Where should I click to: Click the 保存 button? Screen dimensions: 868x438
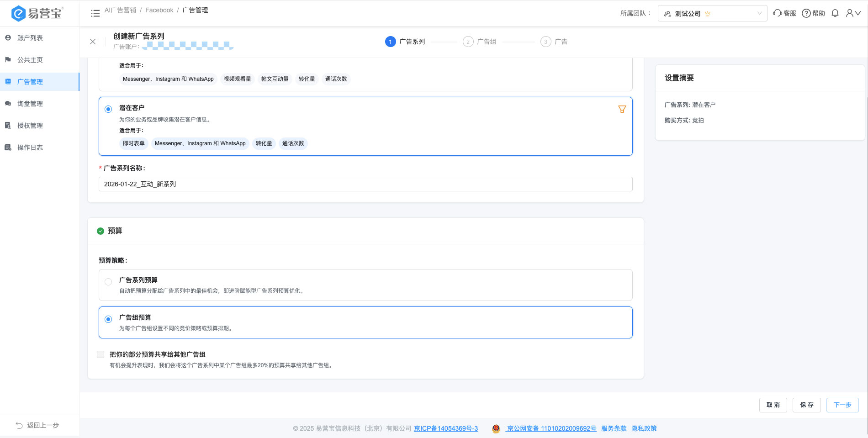pyautogui.click(x=807, y=405)
